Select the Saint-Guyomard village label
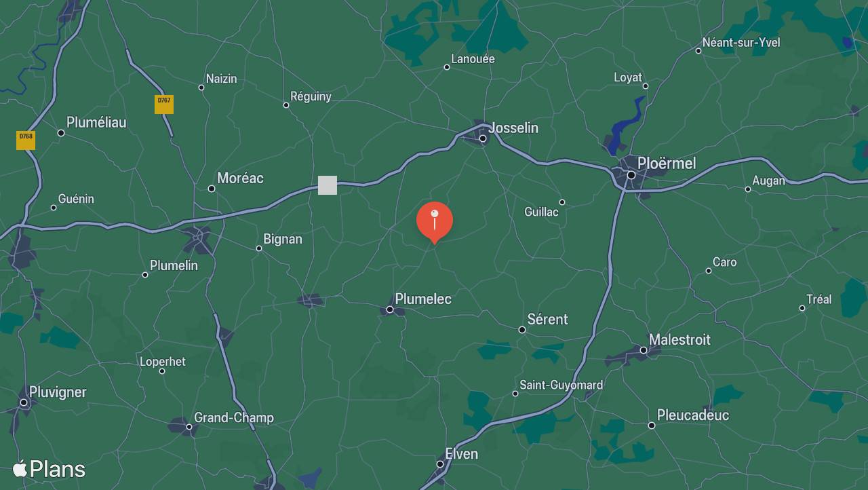 pyautogui.click(x=561, y=385)
